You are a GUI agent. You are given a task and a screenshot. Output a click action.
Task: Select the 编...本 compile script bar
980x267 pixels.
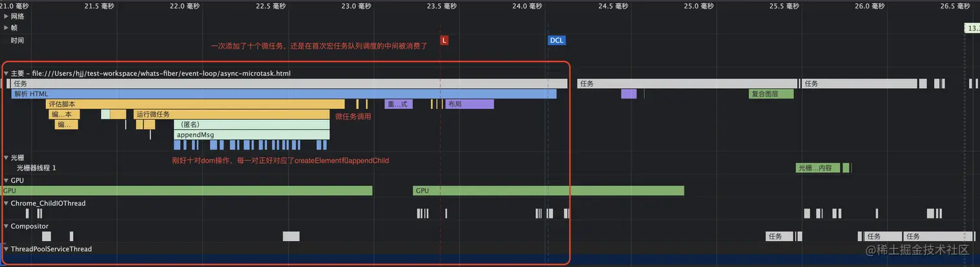(65, 114)
